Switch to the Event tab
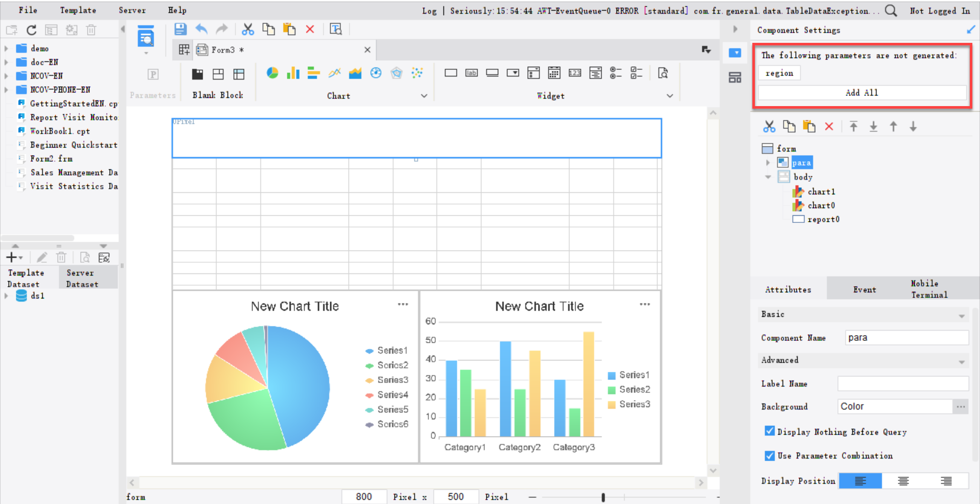 pos(864,289)
